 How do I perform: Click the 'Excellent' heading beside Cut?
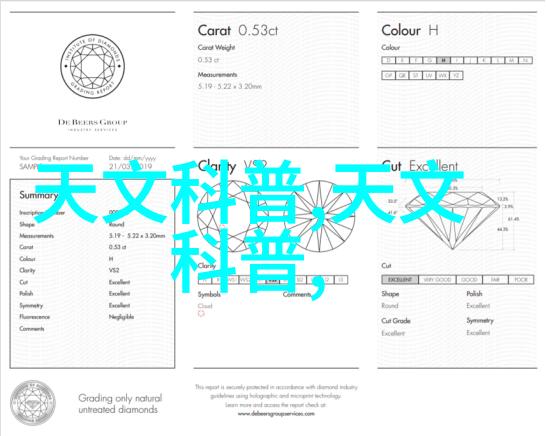433,166
